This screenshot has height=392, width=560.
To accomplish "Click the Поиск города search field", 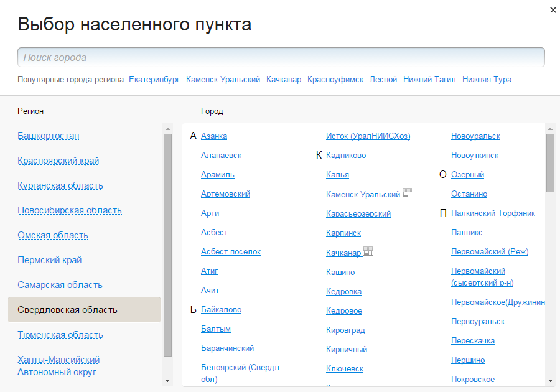I will pyautogui.click(x=280, y=57).
